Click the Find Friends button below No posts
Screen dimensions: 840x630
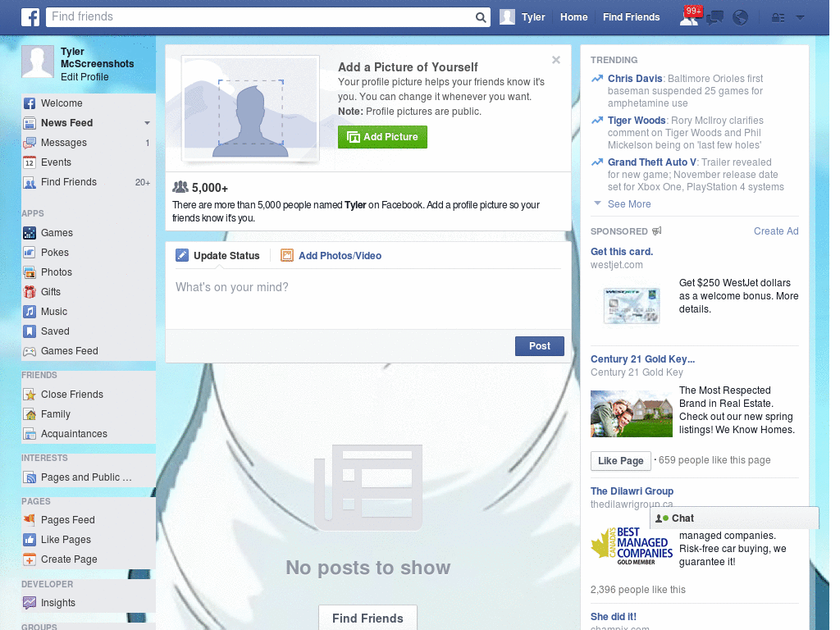coord(367,619)
